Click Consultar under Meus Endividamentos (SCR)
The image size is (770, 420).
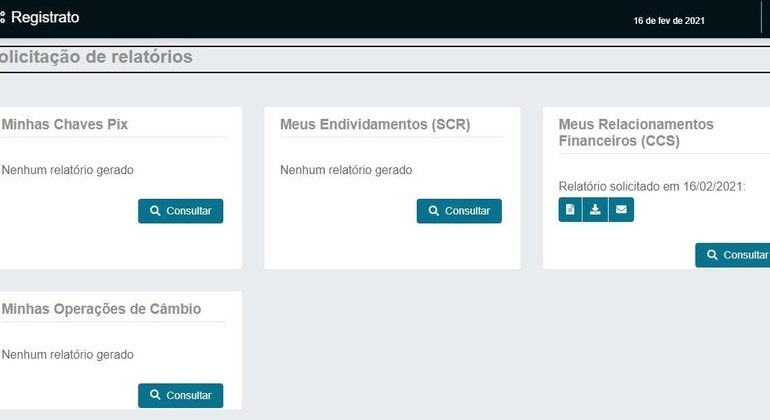click(x=459, y=211)
